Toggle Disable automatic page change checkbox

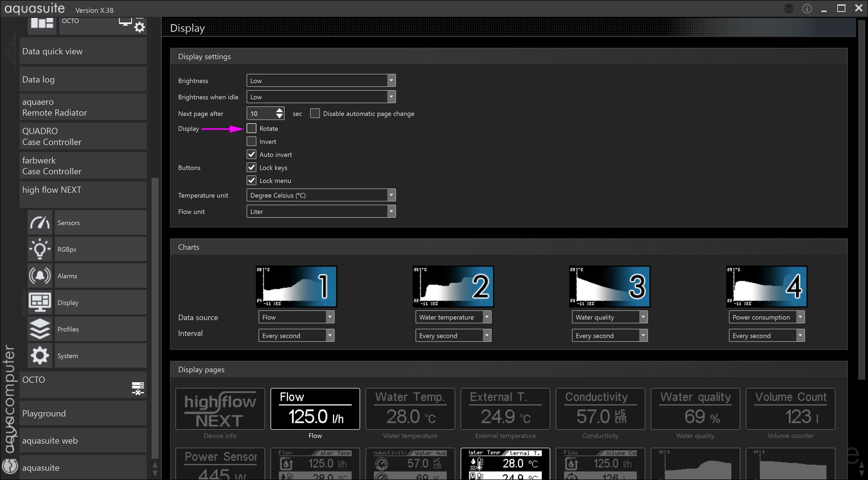click(315, 114)
